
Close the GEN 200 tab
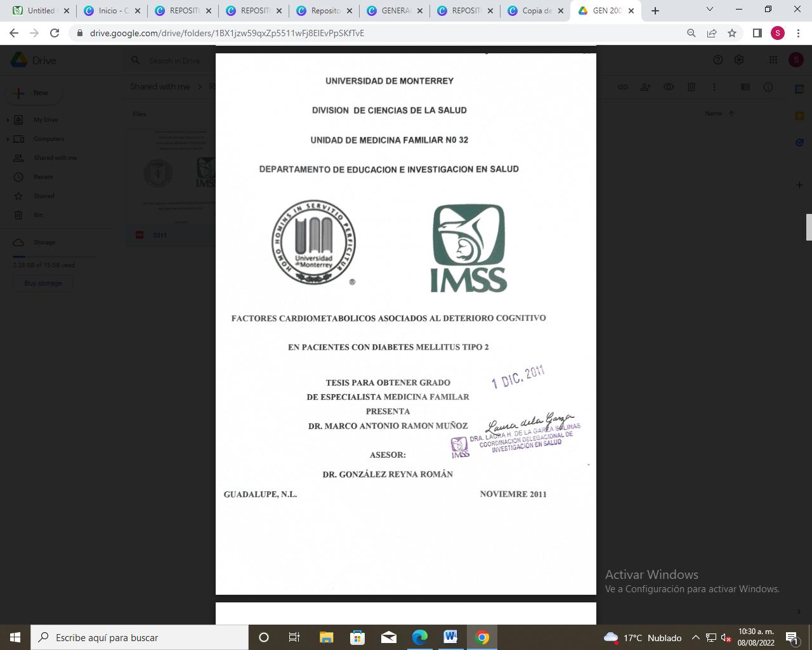click(x=631, y=11)
